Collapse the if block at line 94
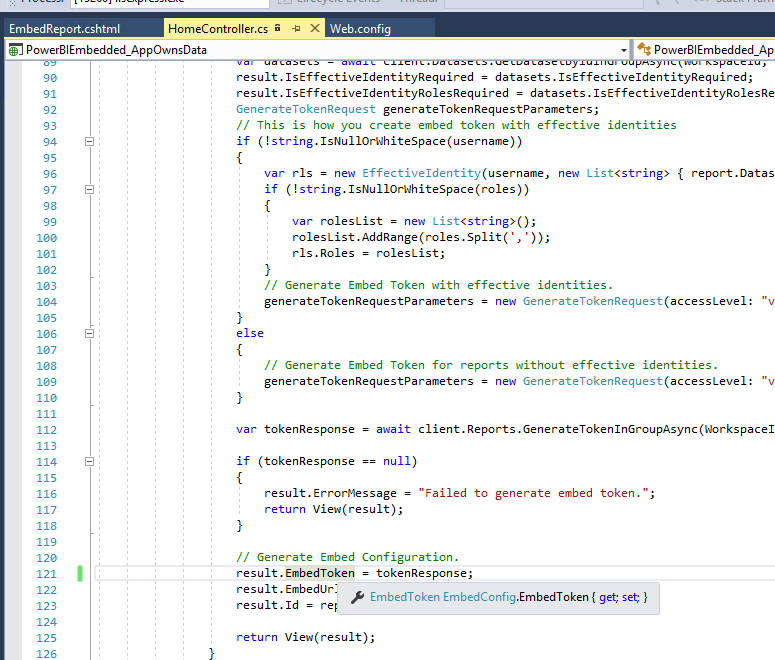 tap(89, 141)
